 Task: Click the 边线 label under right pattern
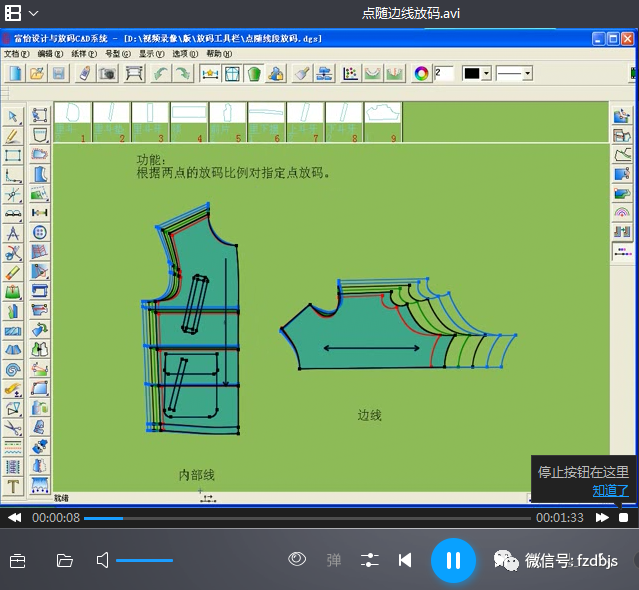click(369, 415)
